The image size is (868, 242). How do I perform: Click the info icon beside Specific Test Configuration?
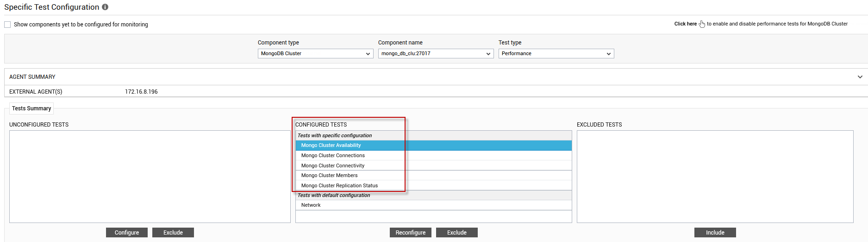click(x=105, y=7)
